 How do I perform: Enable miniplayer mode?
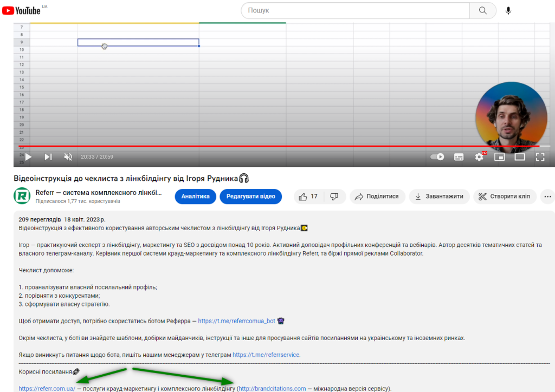(x=500, y=156)
